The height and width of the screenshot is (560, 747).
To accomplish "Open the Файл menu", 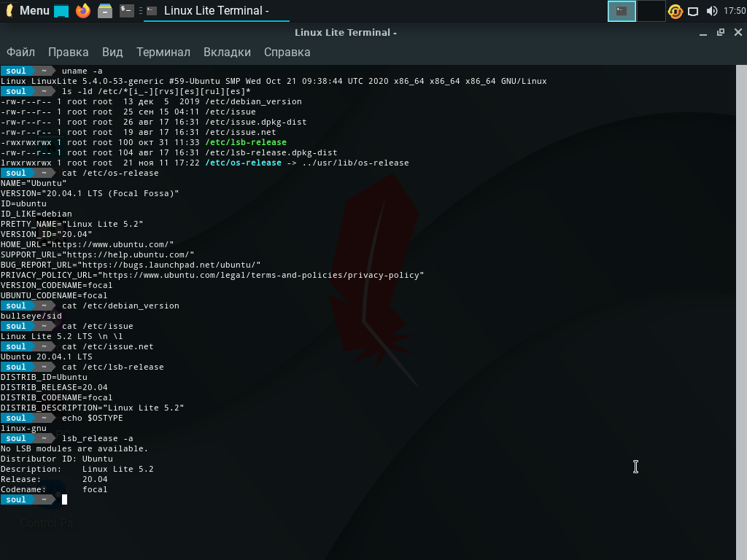I will [x=20, y=52].
